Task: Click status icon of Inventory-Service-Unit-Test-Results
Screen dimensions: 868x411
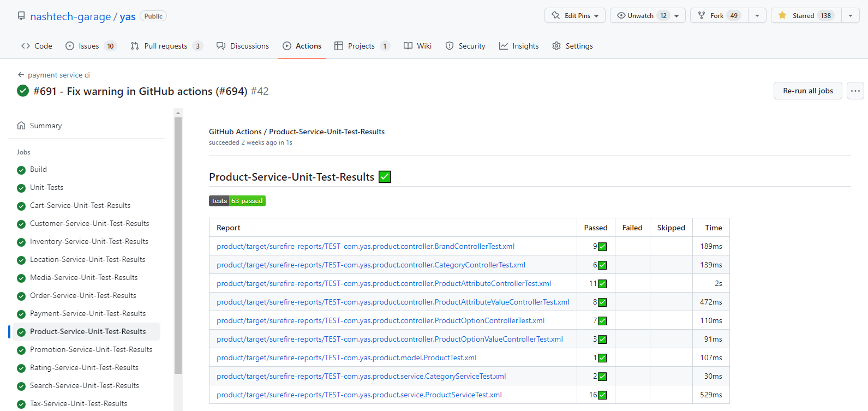Action: 21,242
